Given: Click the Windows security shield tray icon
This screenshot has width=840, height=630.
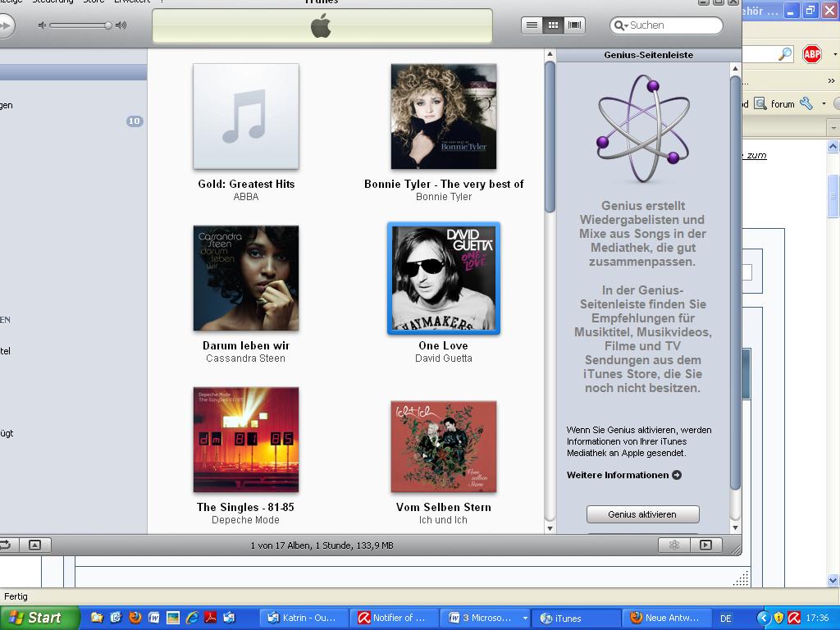Looking at the screenshot, I should click(779, 618).
